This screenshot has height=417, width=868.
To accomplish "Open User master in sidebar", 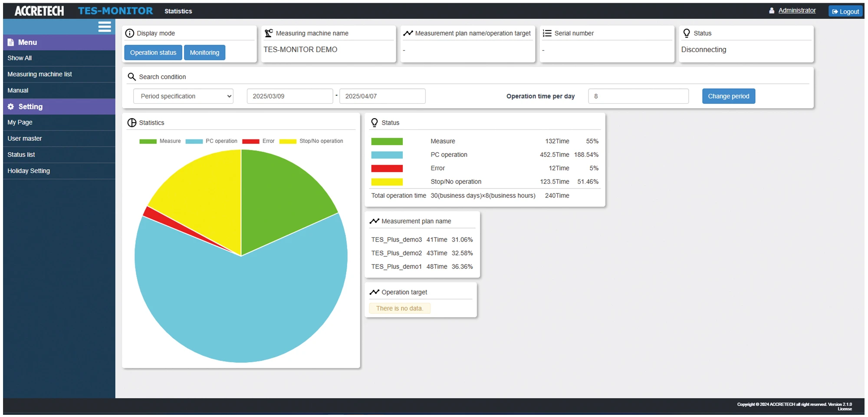I will (59, 139).
